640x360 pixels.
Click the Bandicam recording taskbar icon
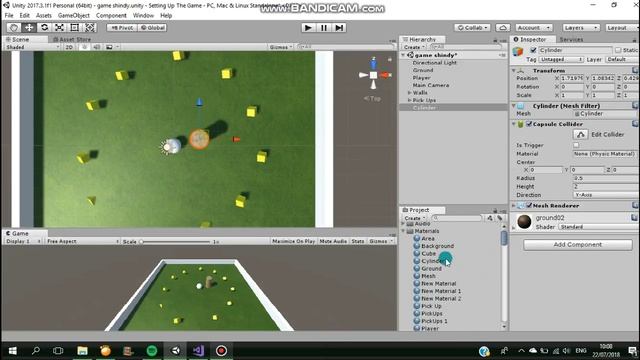[x=221, y=351]
